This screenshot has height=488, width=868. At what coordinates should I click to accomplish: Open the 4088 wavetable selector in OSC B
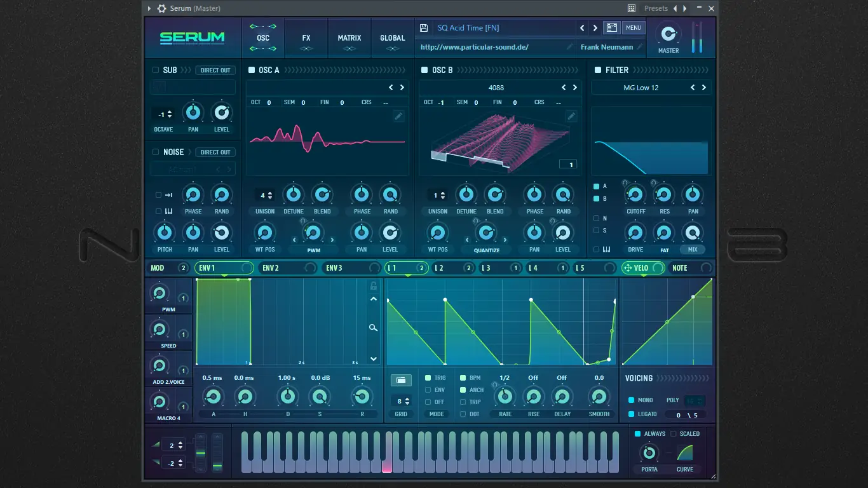point(496,88)
